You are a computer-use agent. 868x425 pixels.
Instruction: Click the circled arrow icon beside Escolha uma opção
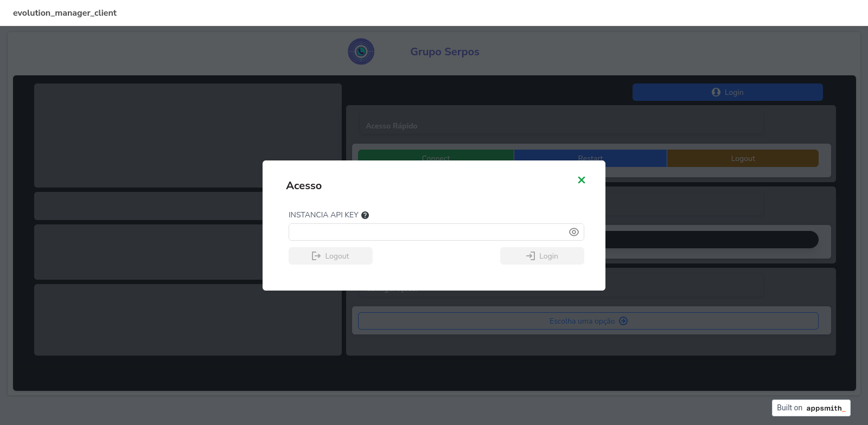click(623, 321)
